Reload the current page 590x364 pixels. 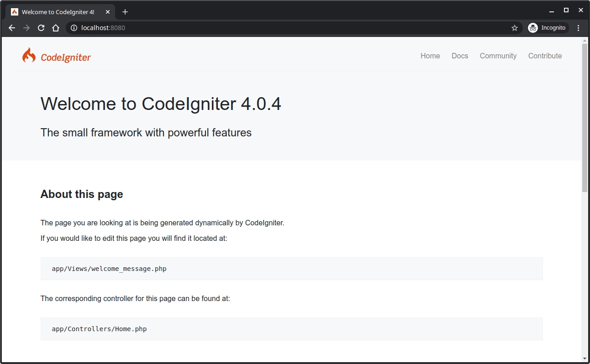click(x=41, y=28)
